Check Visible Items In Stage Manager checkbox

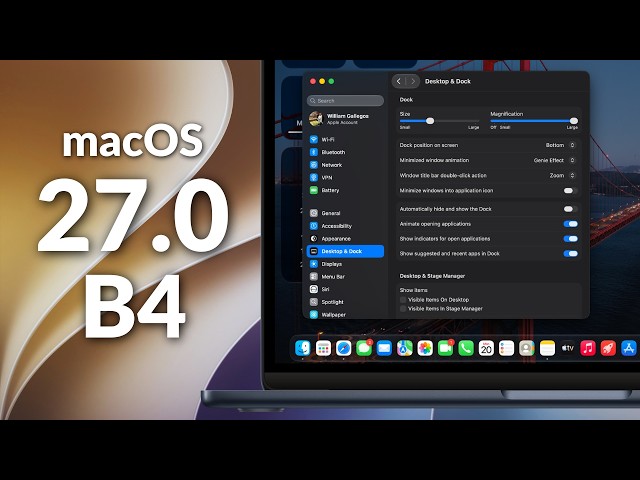pos(403,309)
